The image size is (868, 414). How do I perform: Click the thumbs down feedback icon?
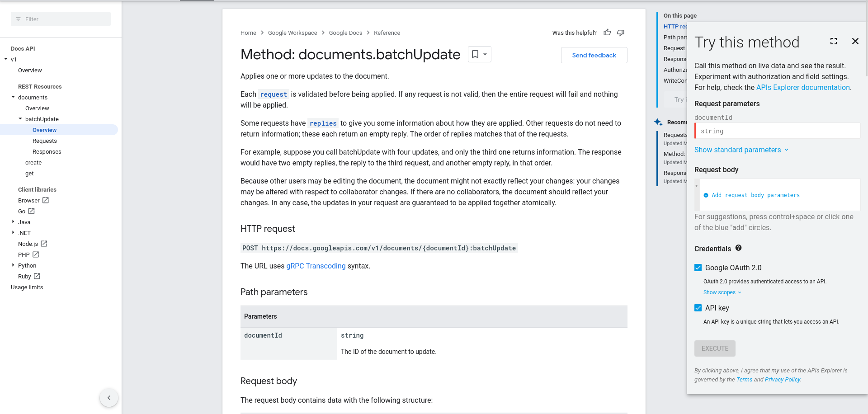coord(621,33)
